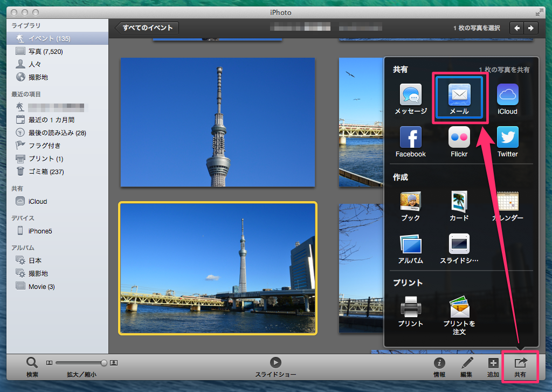Image resolution: width=552 pixels, height=392 pixels.
Task: Select the bare branches photo thumbnail
Action: (x=361, y=268)
